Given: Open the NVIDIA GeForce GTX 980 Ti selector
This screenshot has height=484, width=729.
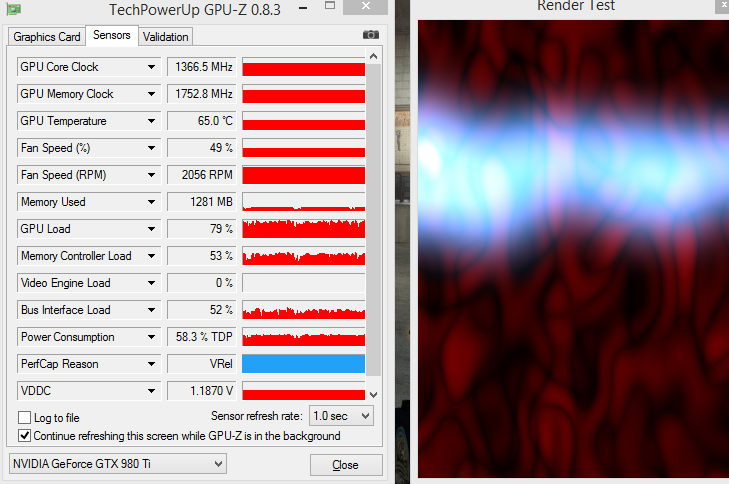Looking at the screenshot, I should pos(118,464).
